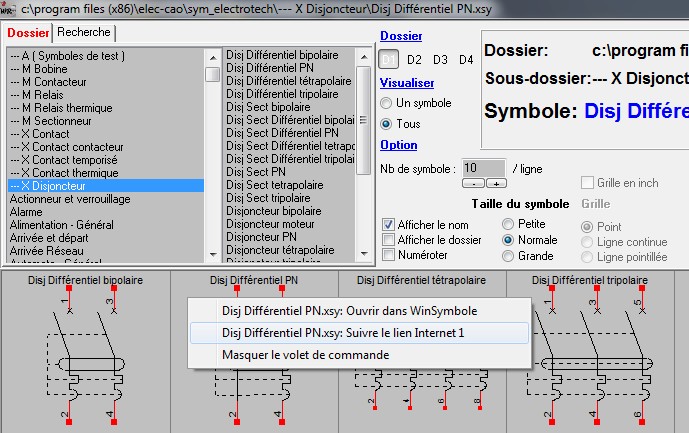
Task: Click the Nb de symbole input field
Action: [483, 168]
